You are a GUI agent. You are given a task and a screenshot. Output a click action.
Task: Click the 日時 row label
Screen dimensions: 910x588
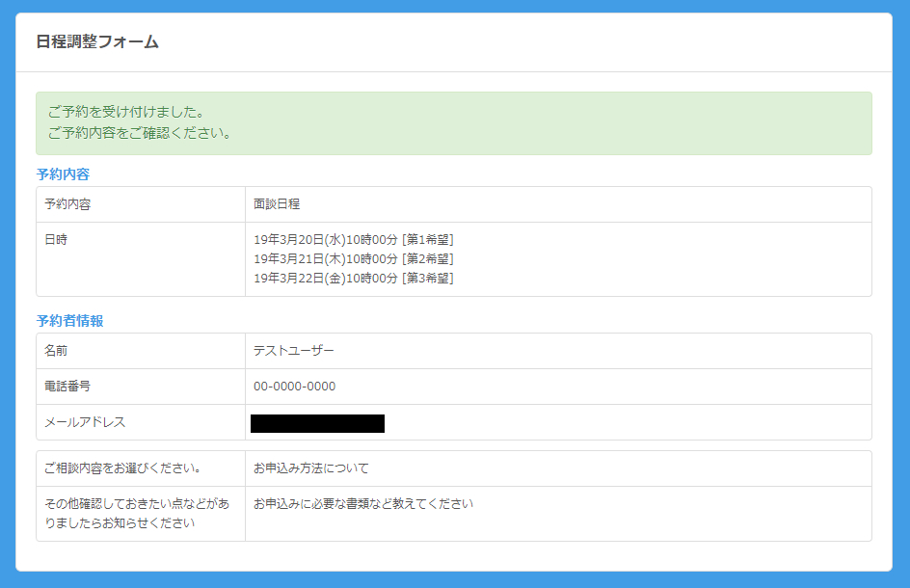click(x=56, y=240)
